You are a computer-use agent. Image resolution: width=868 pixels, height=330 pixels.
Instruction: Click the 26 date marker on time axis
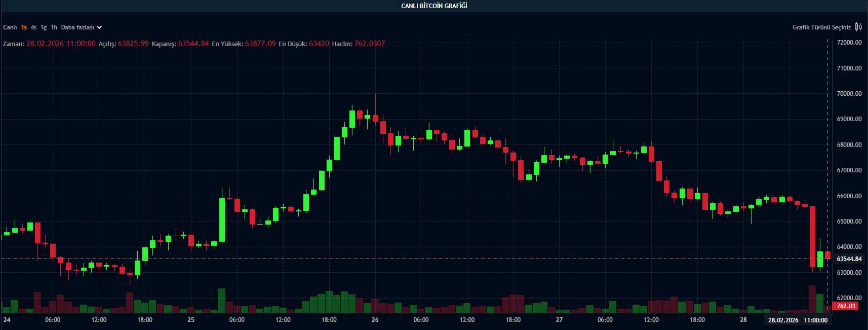coord(375,320)
